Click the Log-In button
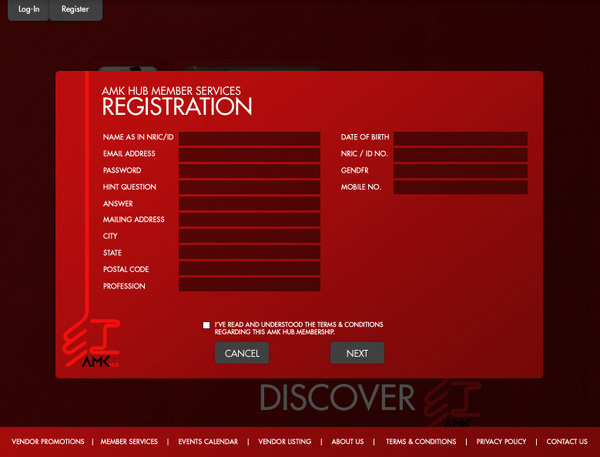This screenshot has height=457, width=600. coord(28,10)
